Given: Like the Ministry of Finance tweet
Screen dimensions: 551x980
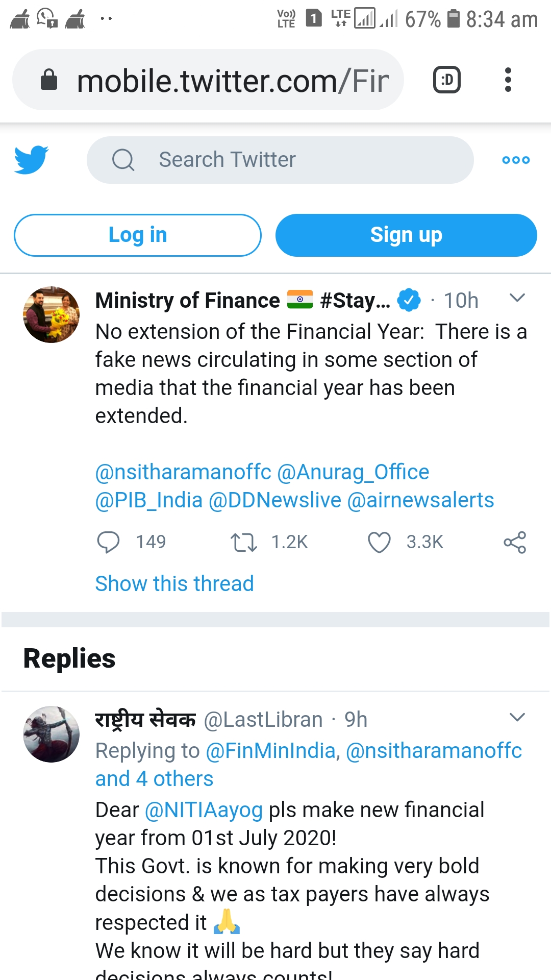Looking at the screenshot, I should coord(379,542).
